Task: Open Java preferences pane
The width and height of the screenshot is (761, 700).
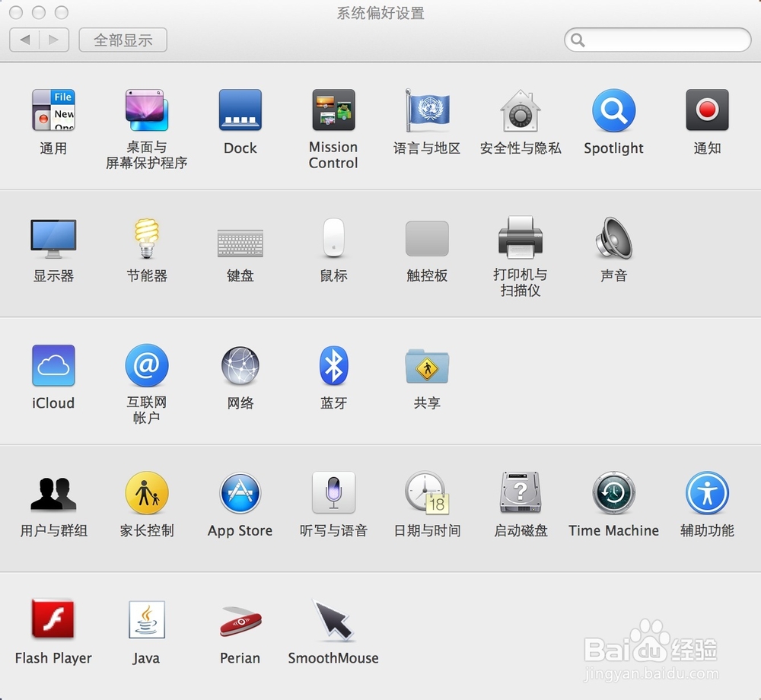Action: pyautogui.click(x=147, y=619)
